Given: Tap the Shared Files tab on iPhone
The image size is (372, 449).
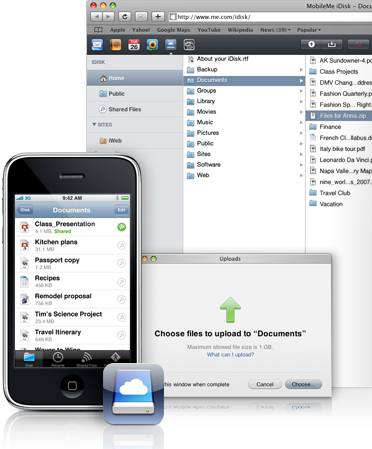Looking at the screenshot, I should (x=87, y=359).
